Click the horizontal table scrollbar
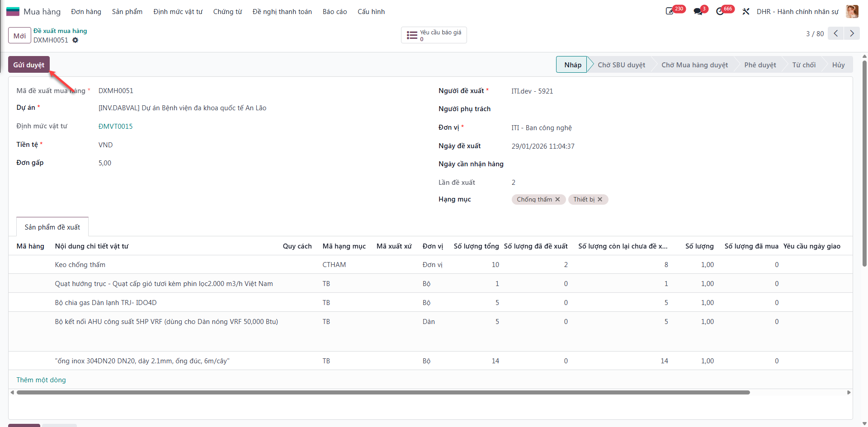This screenshot has width=868, height=427. click(383, 392)
